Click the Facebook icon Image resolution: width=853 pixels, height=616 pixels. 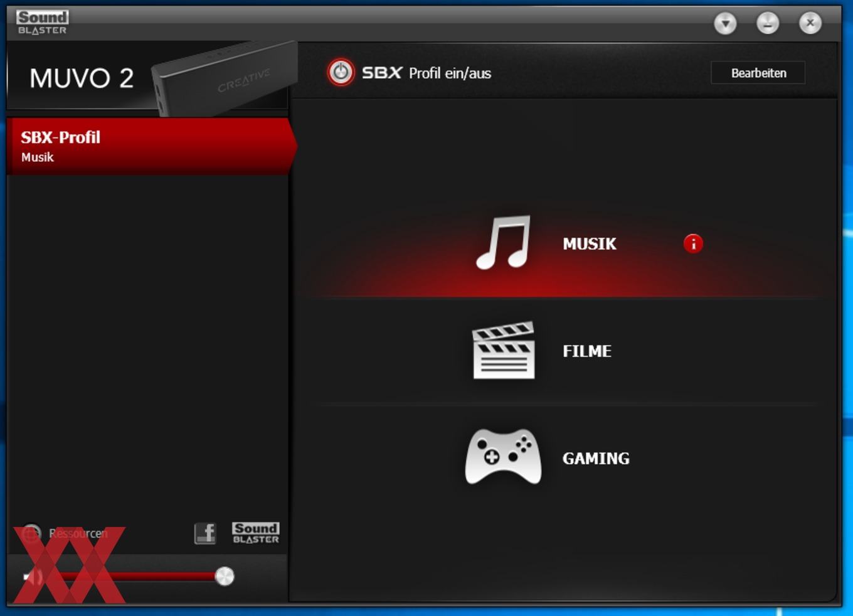[205, 533]
